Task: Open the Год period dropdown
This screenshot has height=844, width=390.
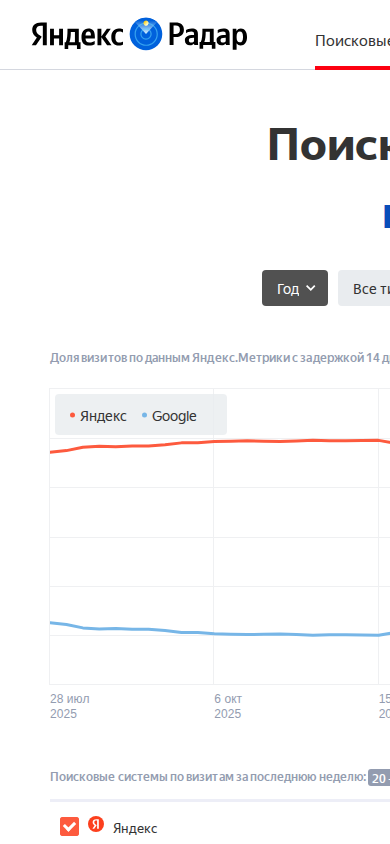Action: click(x=295, y=288)
